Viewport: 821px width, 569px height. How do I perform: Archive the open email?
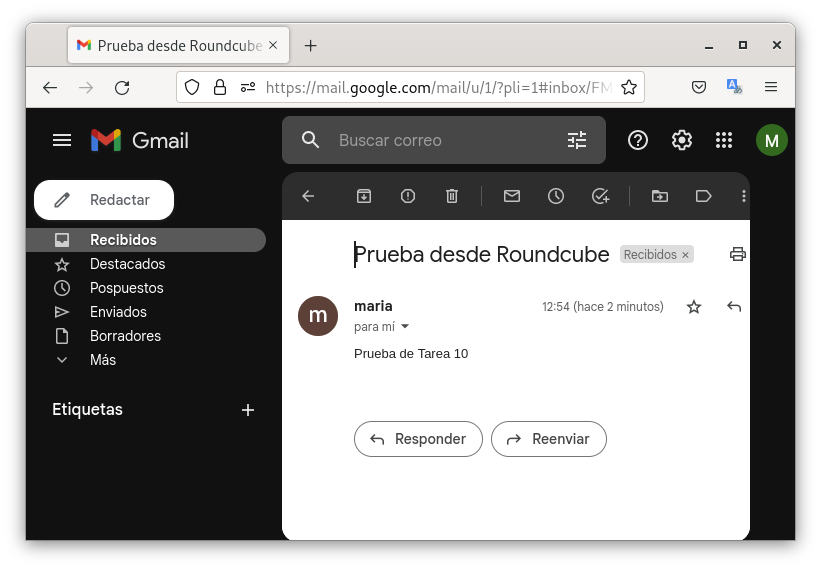[x=364, y=196]
